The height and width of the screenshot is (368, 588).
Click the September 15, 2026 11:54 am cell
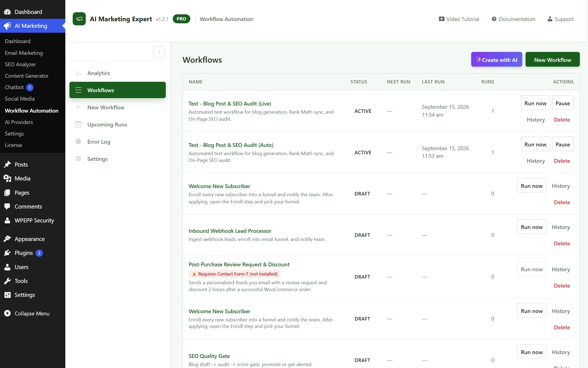[445, 111]
